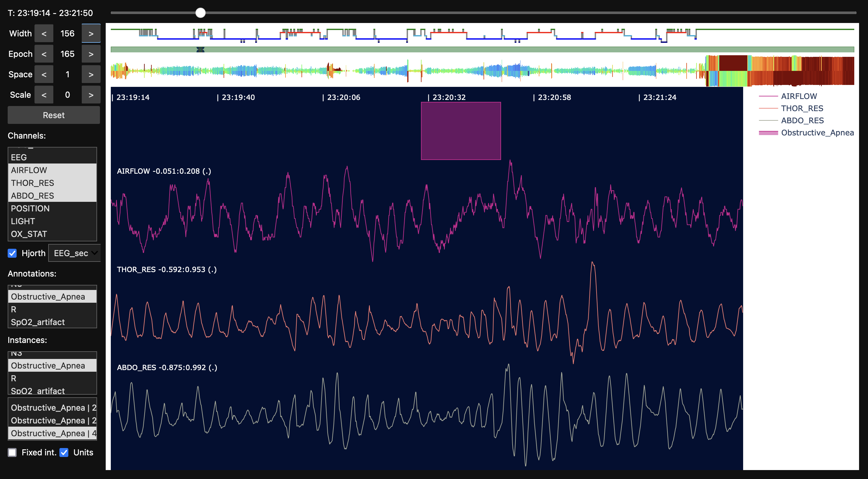Decrease the Space value
The image size is (868, 479).
coord(44,74)
